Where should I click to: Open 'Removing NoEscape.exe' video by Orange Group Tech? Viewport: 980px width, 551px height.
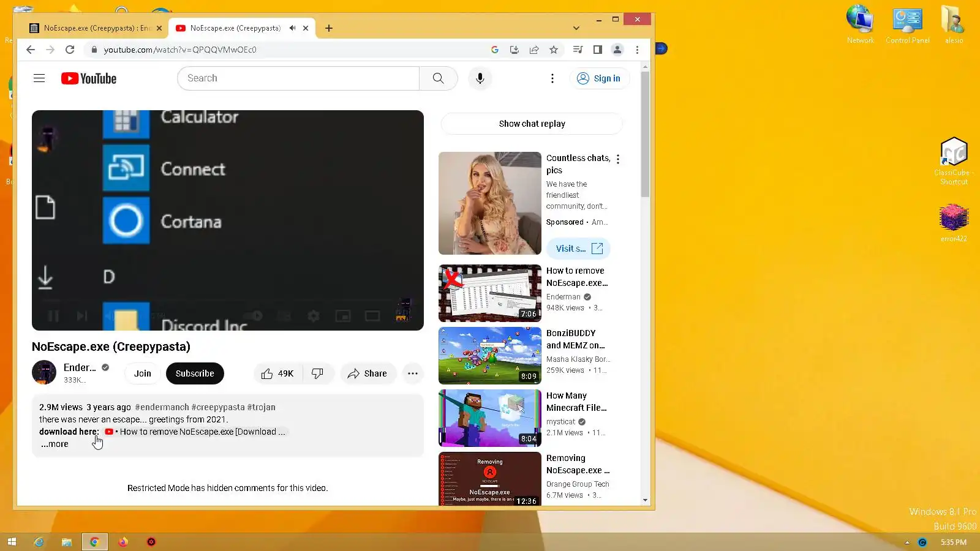coord(578,464)
